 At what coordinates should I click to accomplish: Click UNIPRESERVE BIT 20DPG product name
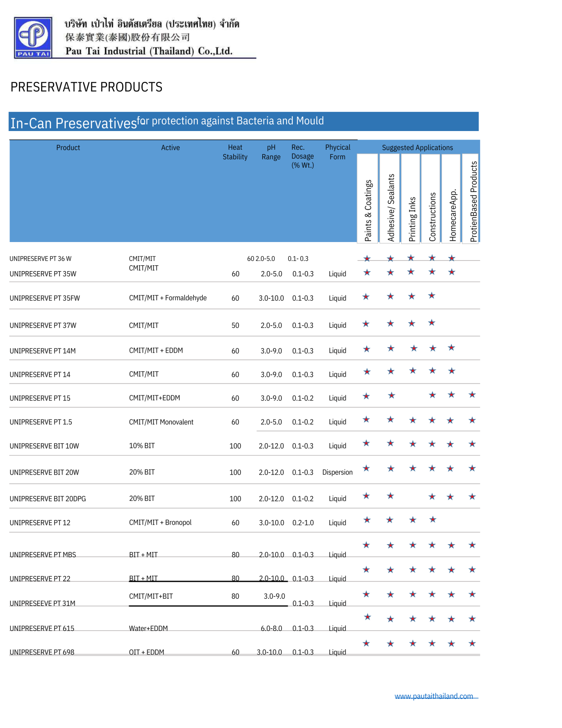(x=48, y=499)
